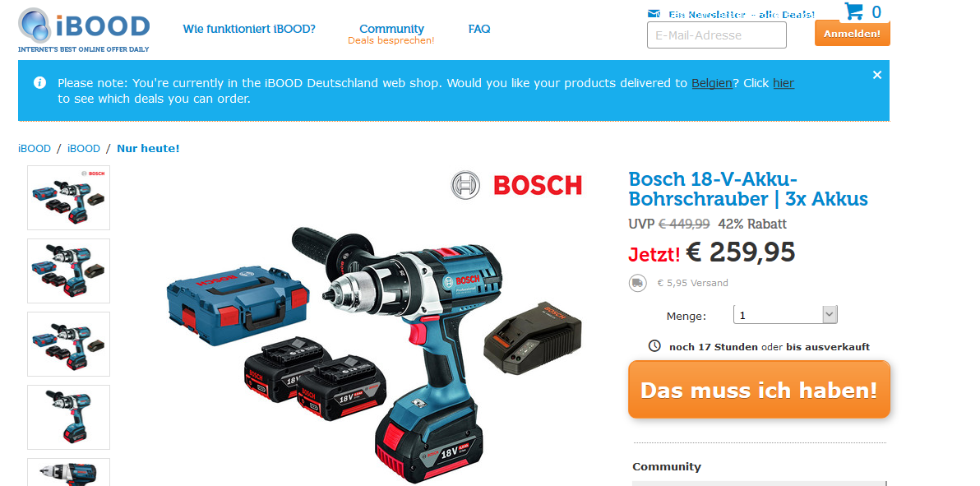
Task: Click the clock icon near remaining time
Action: pyautogui.click(x=654, y=346)
